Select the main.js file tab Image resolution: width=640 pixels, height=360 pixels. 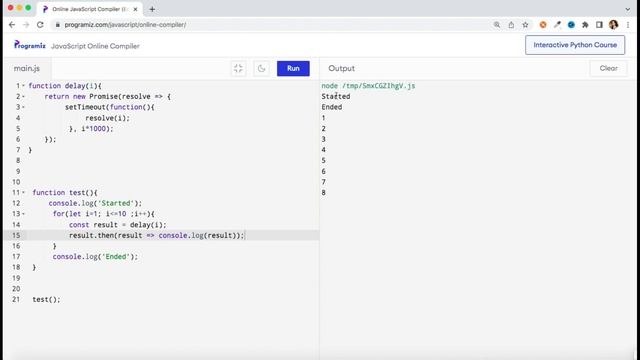click(x=27, y=68)
